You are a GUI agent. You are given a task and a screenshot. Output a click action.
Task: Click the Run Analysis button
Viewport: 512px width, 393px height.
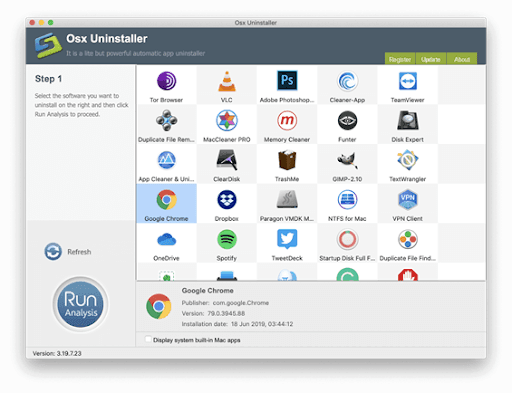point(80,304)
